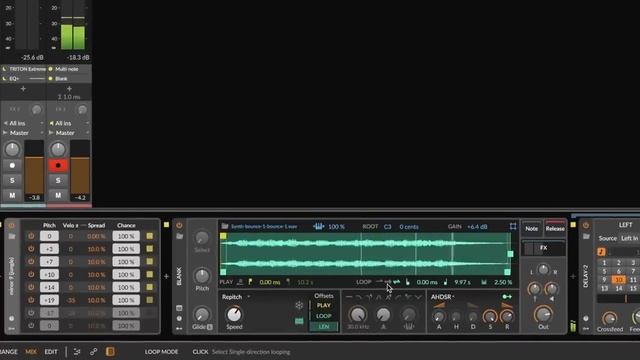The height and width of the screenshot is (360, 640).
Task: Toggle power on Multi-note row with pitch +3
Action: point(31,249)
